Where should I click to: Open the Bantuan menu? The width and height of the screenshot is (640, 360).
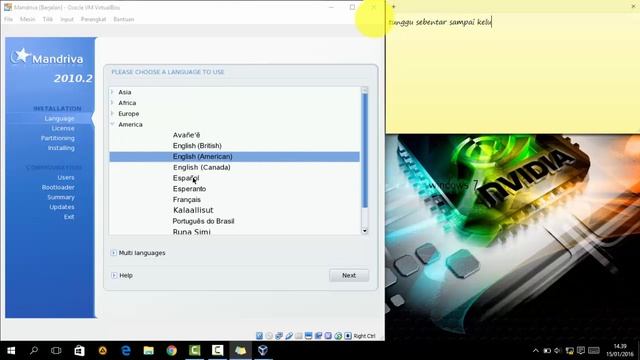tap(124, 19)
